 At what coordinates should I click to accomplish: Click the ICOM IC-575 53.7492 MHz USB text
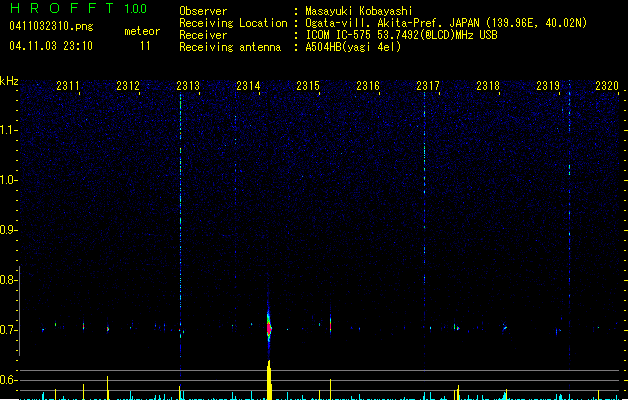[x=402, y=35]
